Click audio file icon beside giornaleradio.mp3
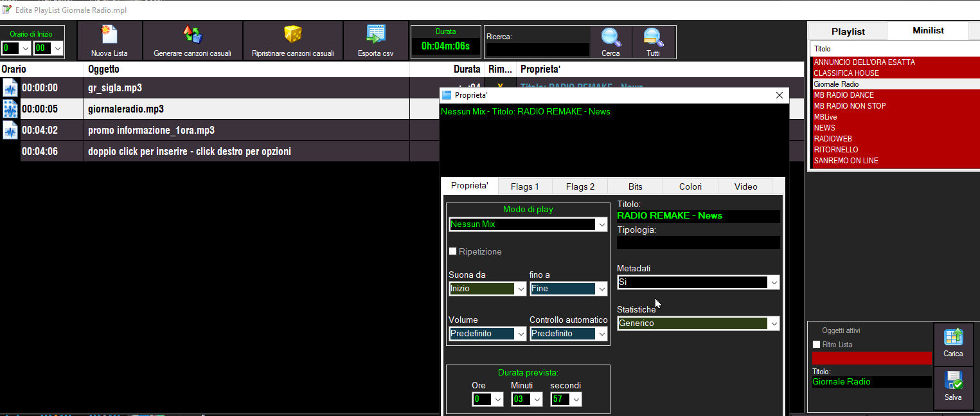 pyautogui.click(x=10, y=109)
